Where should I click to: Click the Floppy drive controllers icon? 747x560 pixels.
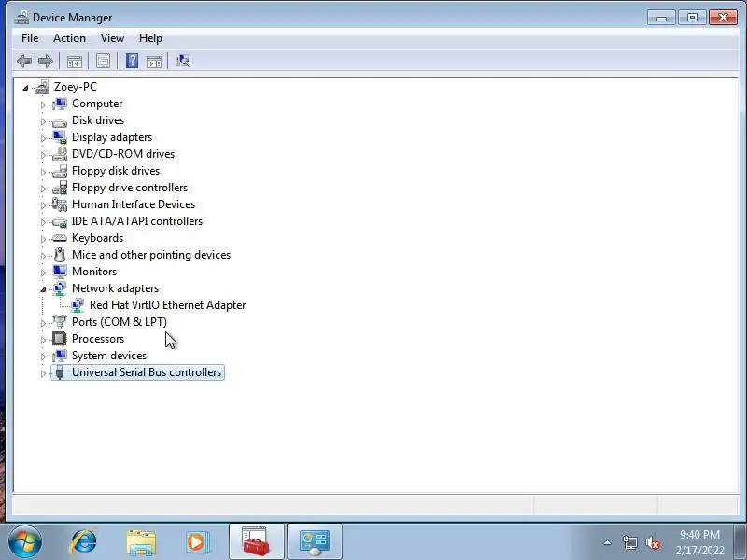pyautogui.click(x=60, y=188)
